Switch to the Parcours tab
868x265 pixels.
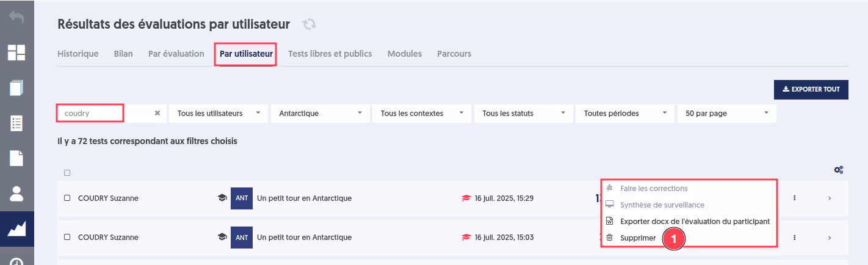(x=454, y=54)
